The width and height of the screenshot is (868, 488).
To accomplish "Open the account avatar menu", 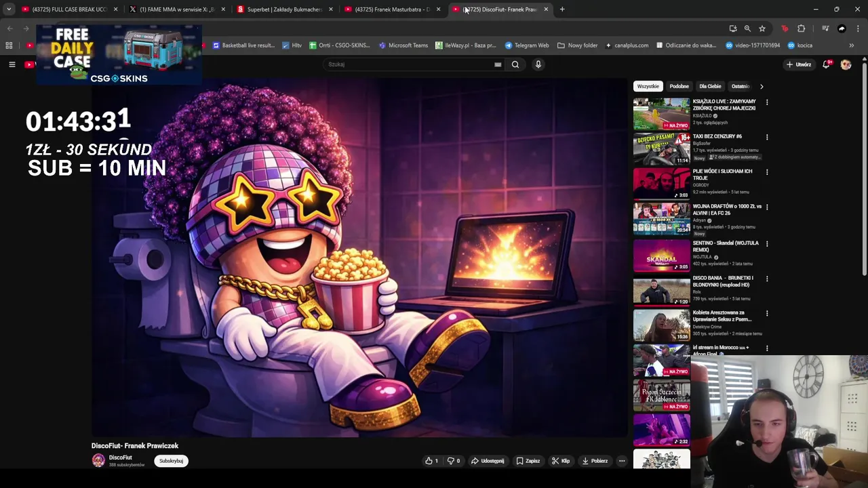I will [x=846, y=64].
